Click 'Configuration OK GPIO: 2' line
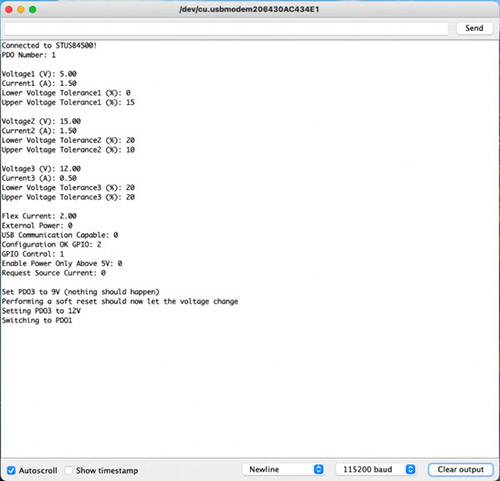Viewport: 500px width, 481px height. [51, 244]
